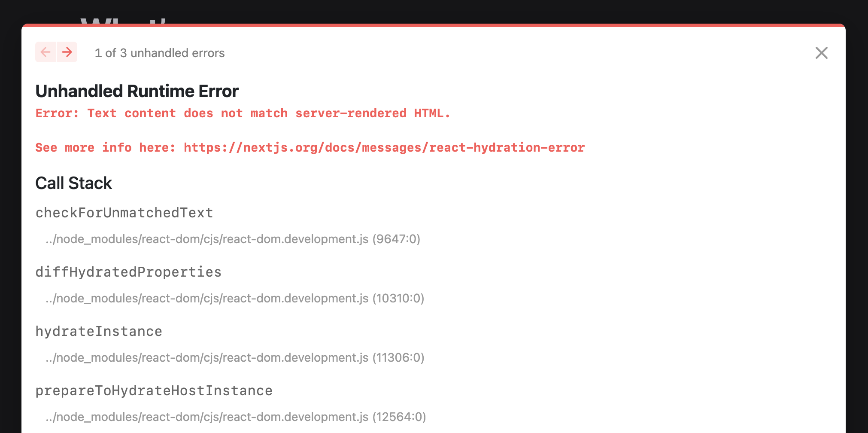Open the prepareToHydrateHostInstance stack frame
This screenshot has width=868, height=433.
154,390
